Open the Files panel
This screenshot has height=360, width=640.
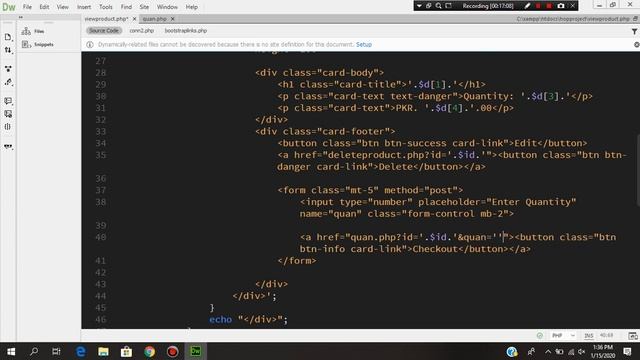(x=33, y=31)
